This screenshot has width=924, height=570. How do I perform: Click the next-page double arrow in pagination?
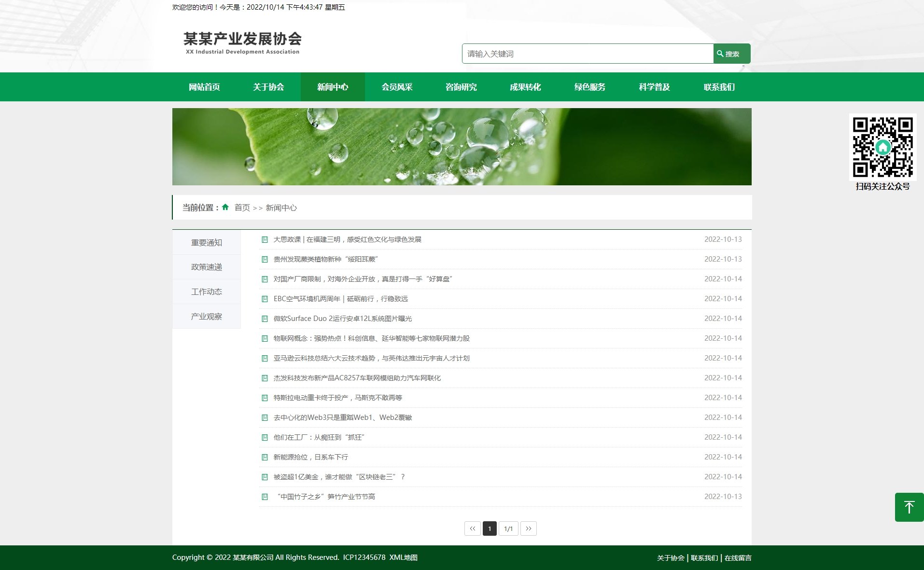[529, 528]
